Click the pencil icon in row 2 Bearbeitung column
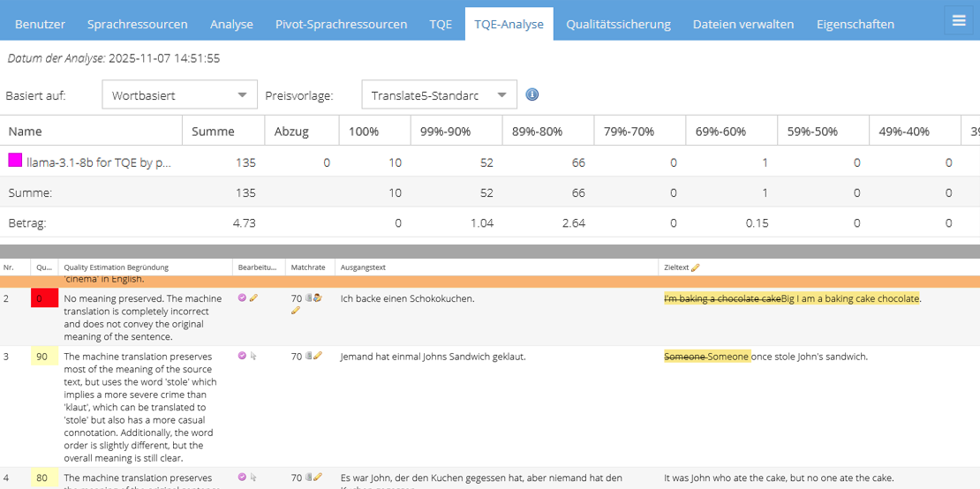980x489 pixels. pos(253,298)
